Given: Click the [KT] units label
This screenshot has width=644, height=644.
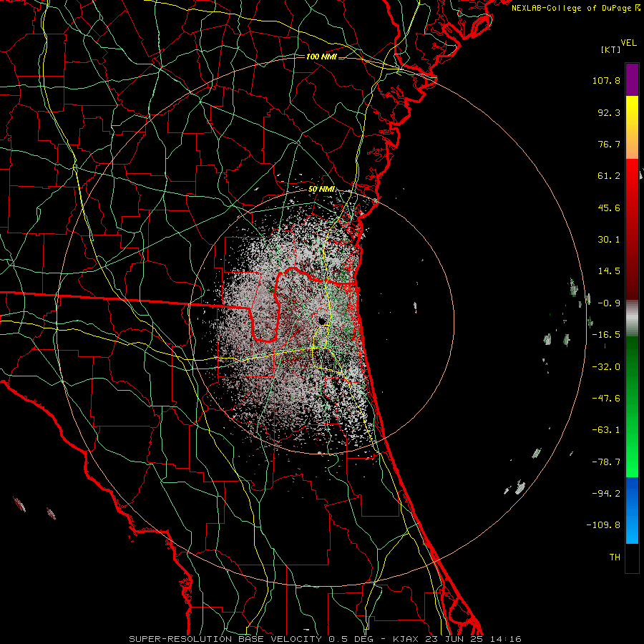Looking at the screenshot, I should click(x=610, y=49).
